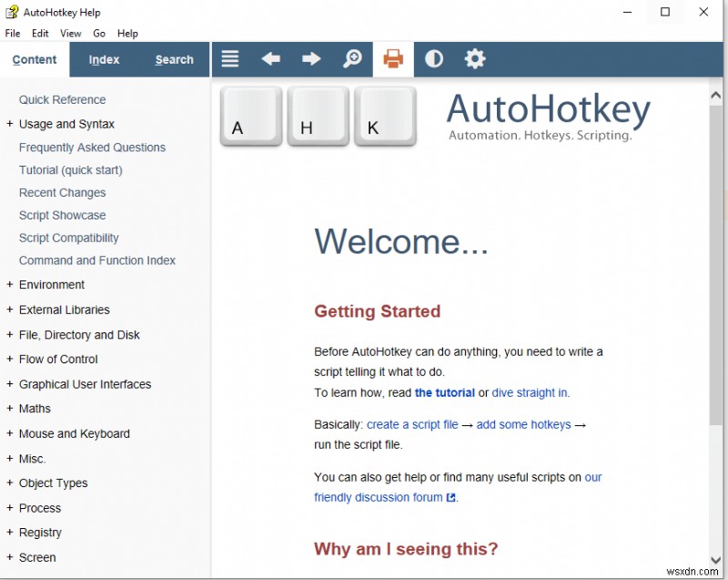Image resolution: width=728 pixels, height=580 pixels.
Task: Print the current help topic
Action: pyautogui.click(x=392, y=58)
